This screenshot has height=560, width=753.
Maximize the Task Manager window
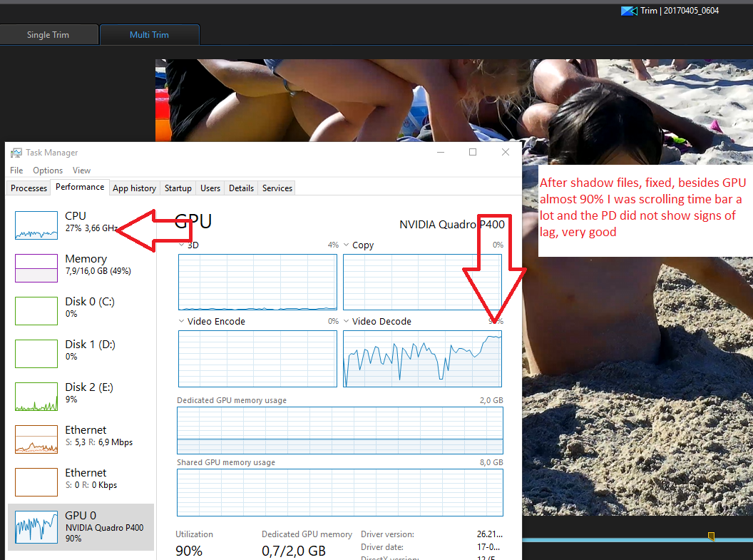473,152
